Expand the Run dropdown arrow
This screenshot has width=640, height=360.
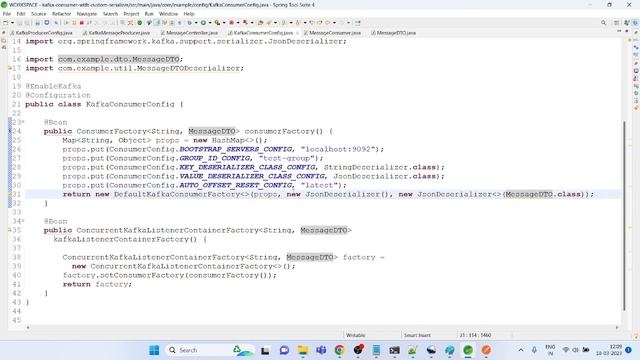point(210,23)
